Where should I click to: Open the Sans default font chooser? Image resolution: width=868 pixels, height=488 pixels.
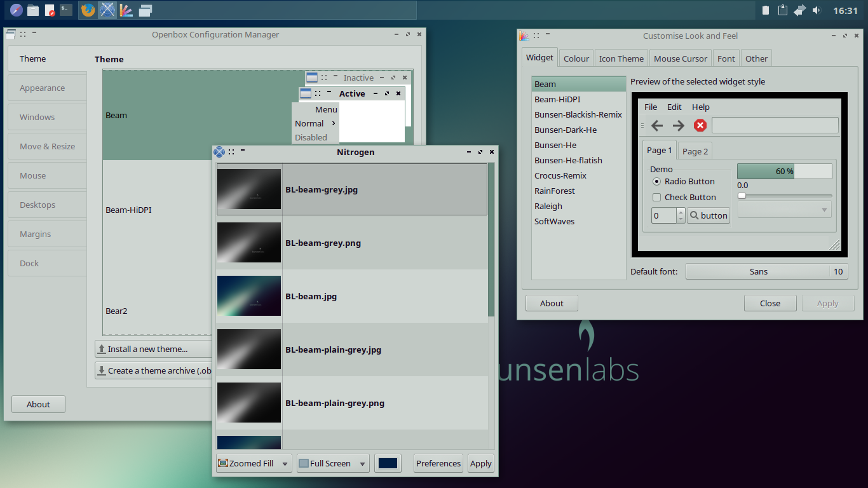767,271
